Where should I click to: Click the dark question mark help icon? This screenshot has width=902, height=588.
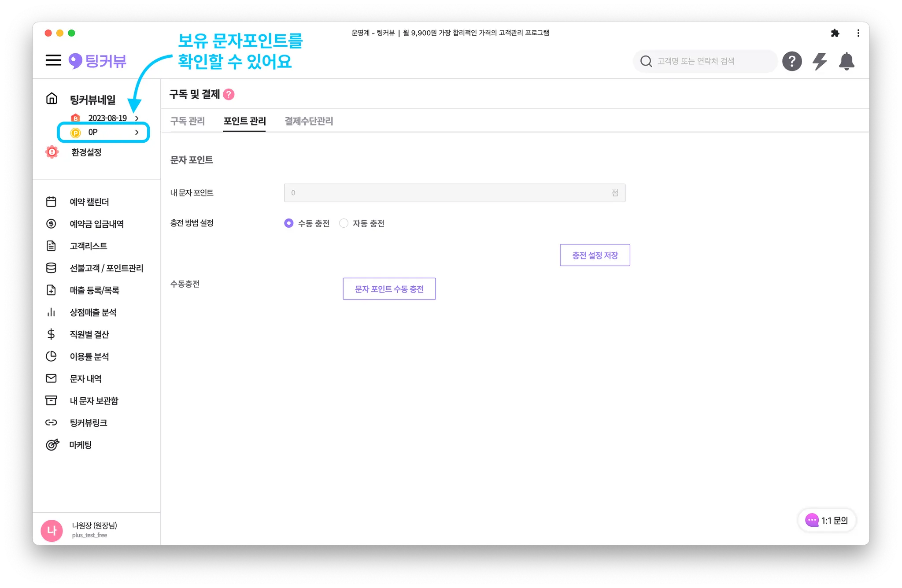tap(791, 61)
